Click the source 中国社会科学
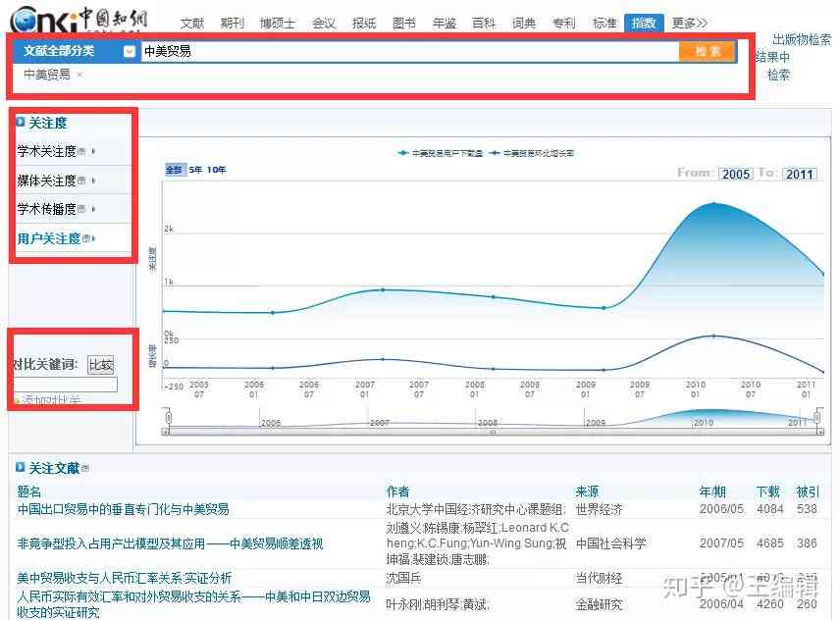The image size is (840, 620). 611,544
